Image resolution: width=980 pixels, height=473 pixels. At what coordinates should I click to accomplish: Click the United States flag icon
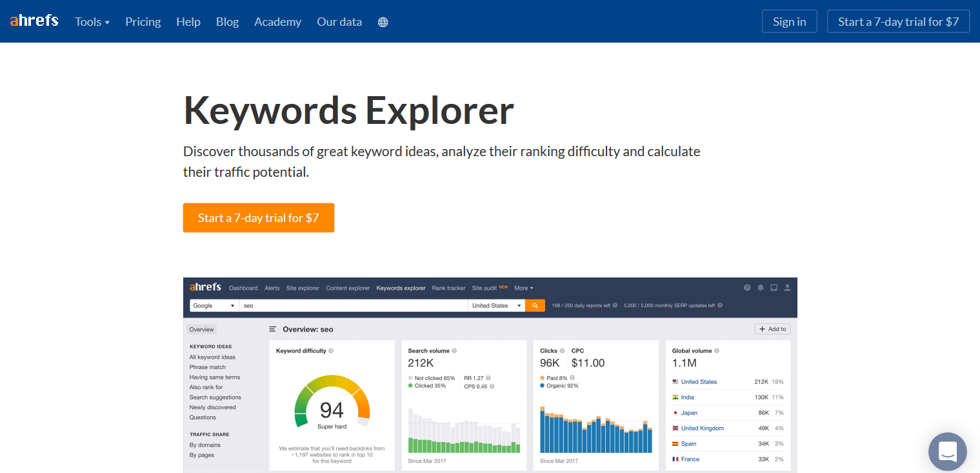click(675, 382)
